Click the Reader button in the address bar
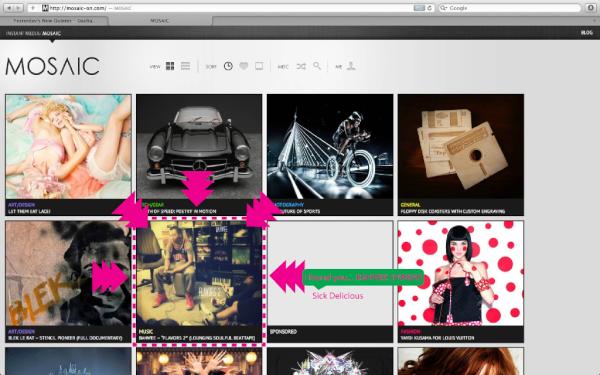 coord(419,8)
